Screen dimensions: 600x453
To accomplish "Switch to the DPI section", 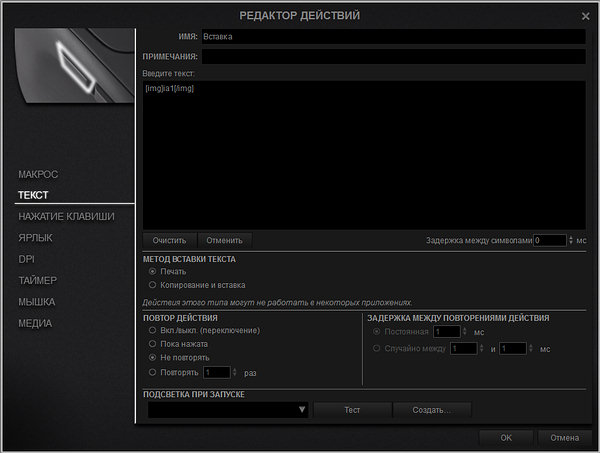I will coord(26,259).
